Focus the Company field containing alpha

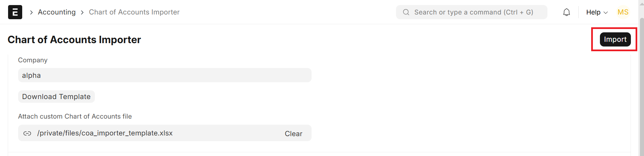pyautogui.click(x=165, y=75)
